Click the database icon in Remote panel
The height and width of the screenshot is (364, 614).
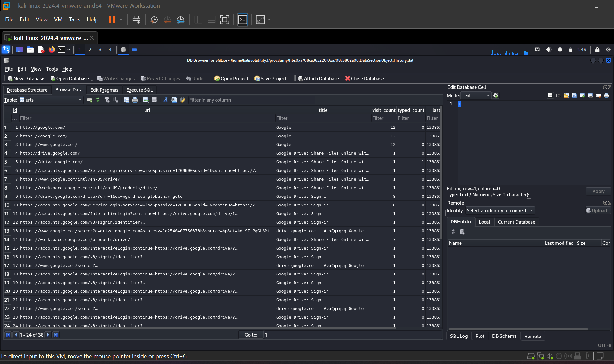click(462, 232)
